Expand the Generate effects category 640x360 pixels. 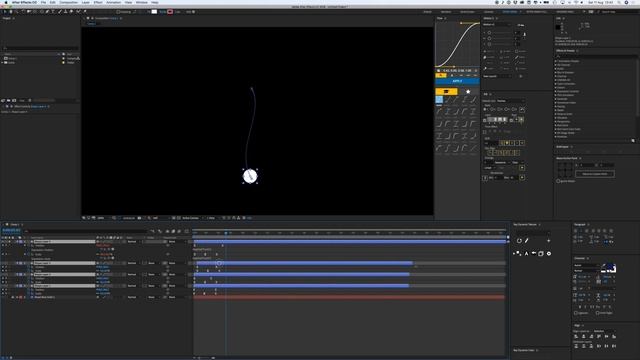pos(556,99)
